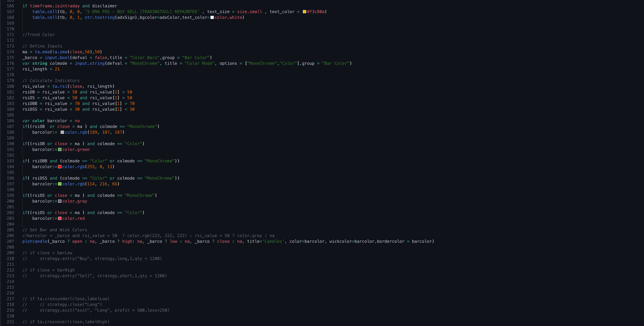This screenshot has height=326, width=644.
Task: Click line number 166 in the gutter
Action: tap(11, 6)
